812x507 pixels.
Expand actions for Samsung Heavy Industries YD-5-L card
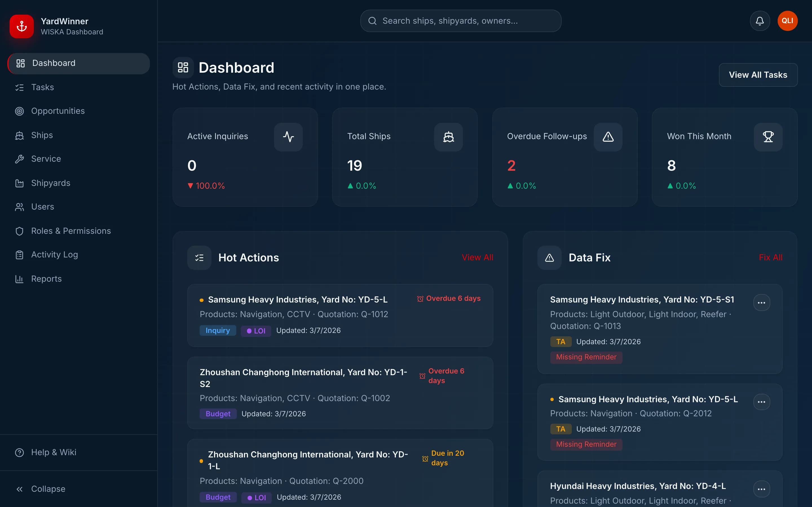(x=762, y=402)
